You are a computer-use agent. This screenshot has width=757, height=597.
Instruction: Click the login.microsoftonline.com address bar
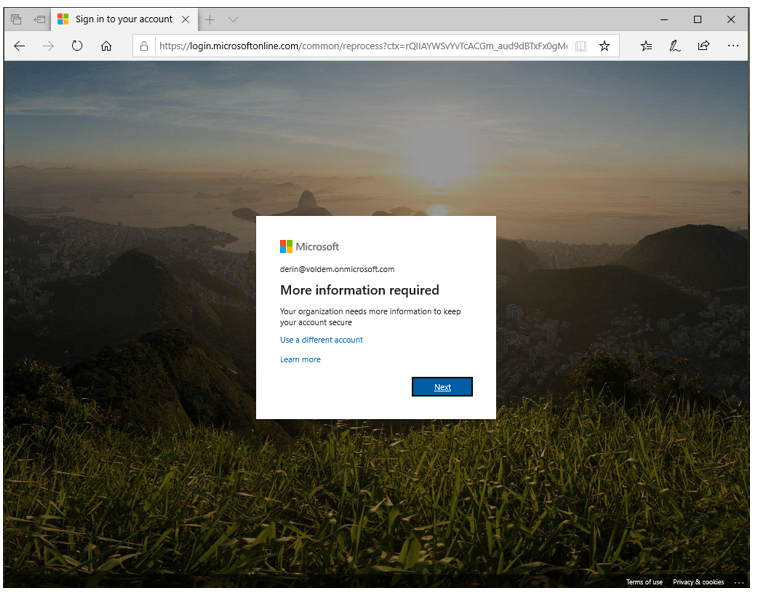click(360, 46)
